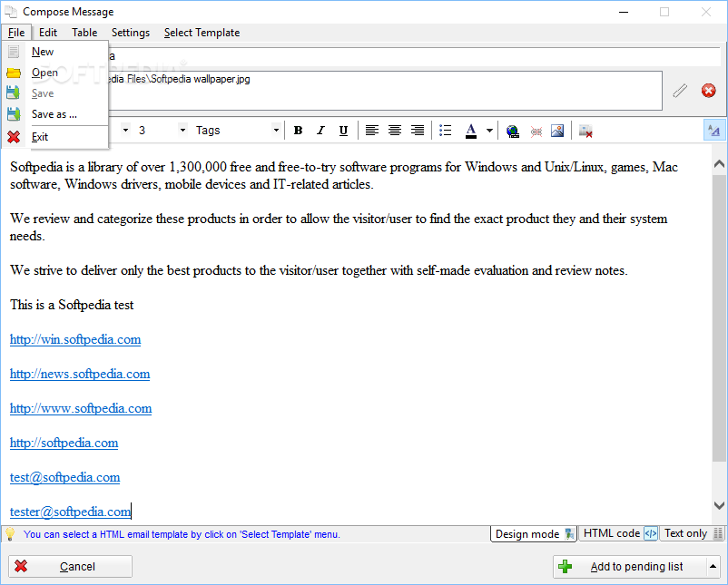Image resolution: width=728 pixels, height=585 pixels.
Task: Insert an image via picture icon
Action: [x=557, y=131]
